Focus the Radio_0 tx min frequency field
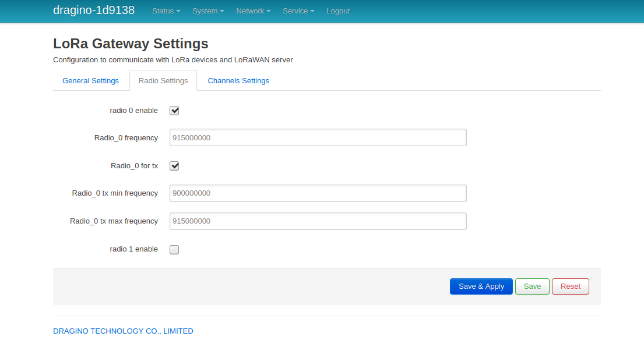Screen dimensions: 644x354 (x=318, y=193)
